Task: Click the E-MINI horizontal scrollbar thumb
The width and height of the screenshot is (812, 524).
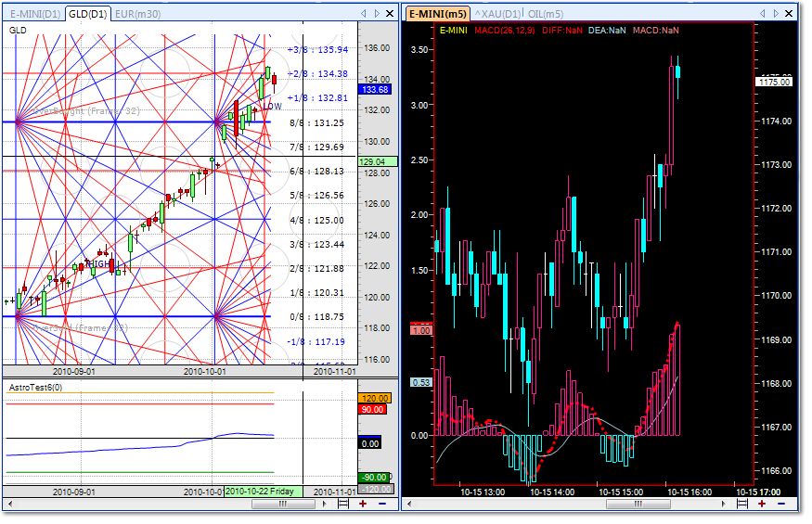Action: click(638, 504)
